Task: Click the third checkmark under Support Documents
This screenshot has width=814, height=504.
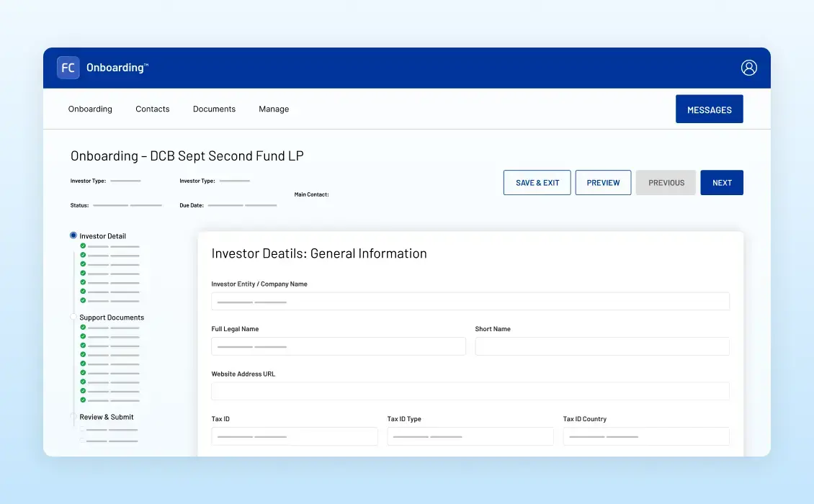Action: tap(83, 346)
